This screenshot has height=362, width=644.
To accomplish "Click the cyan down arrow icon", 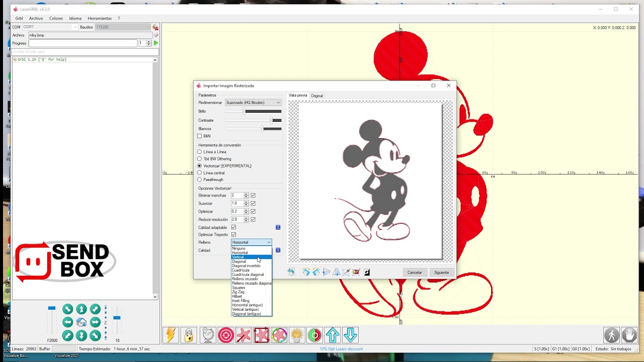I will point(350,335).
